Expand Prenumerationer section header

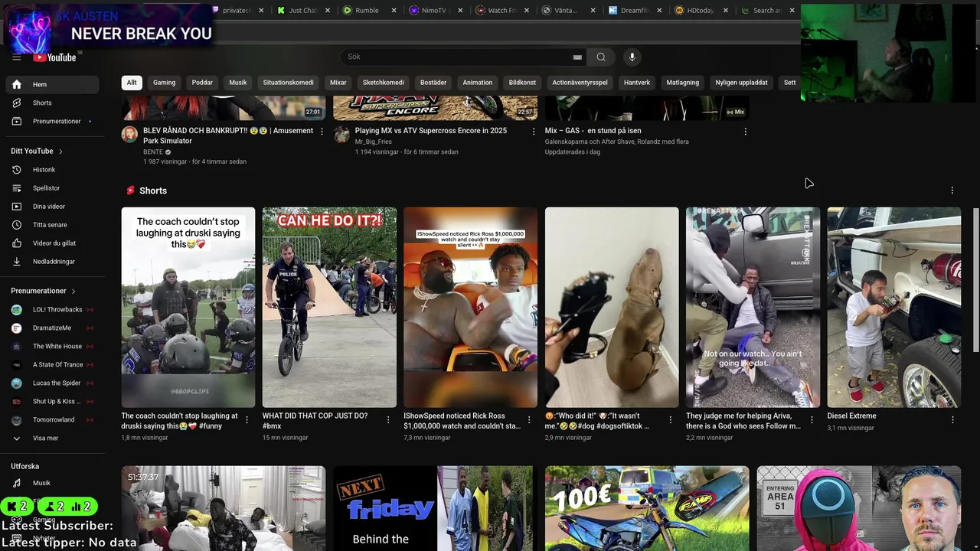coord(43,292)
